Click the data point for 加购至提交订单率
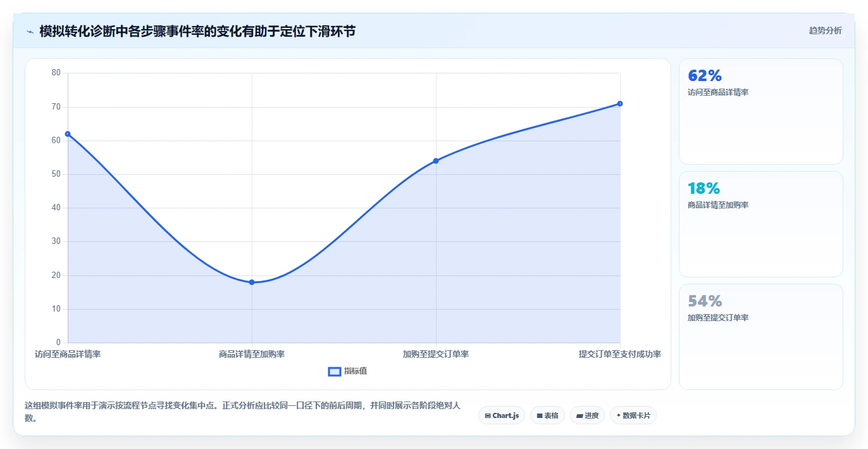 click(x=436, y=161)
